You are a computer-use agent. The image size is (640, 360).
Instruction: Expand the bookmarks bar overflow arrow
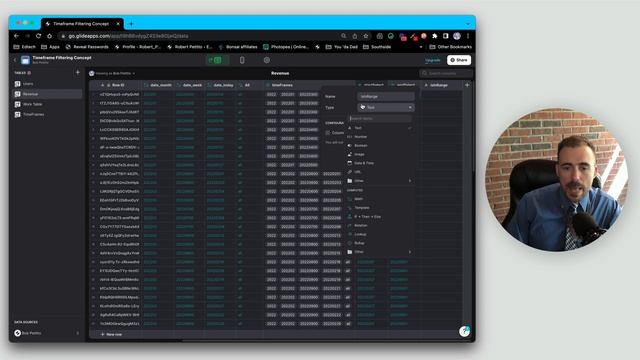(421, 47)
